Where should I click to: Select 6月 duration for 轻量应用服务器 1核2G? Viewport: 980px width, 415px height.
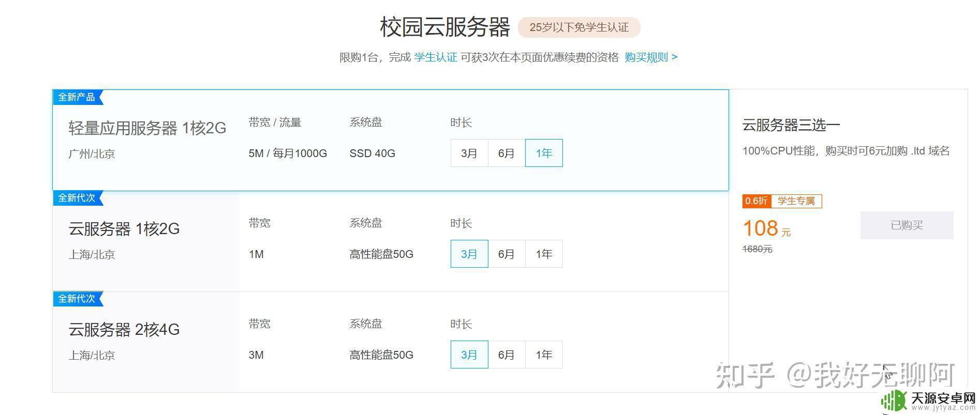click(507, 153)
